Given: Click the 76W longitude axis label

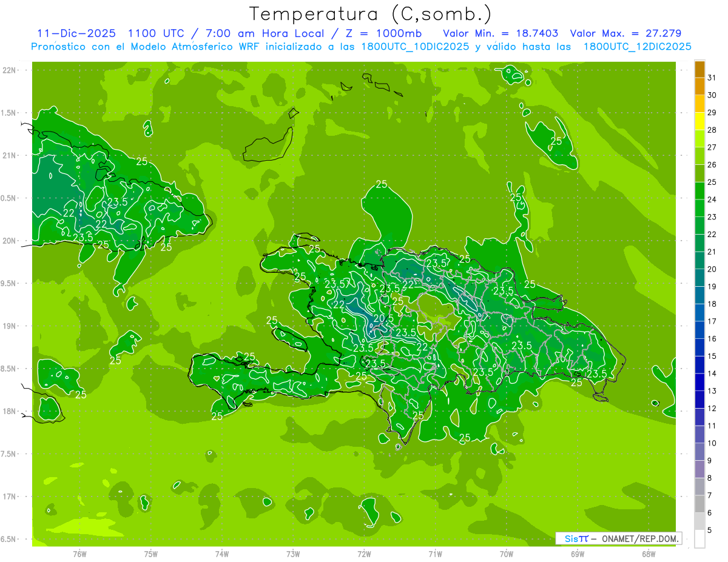Looking at the screenshot, I should (79, 554).
